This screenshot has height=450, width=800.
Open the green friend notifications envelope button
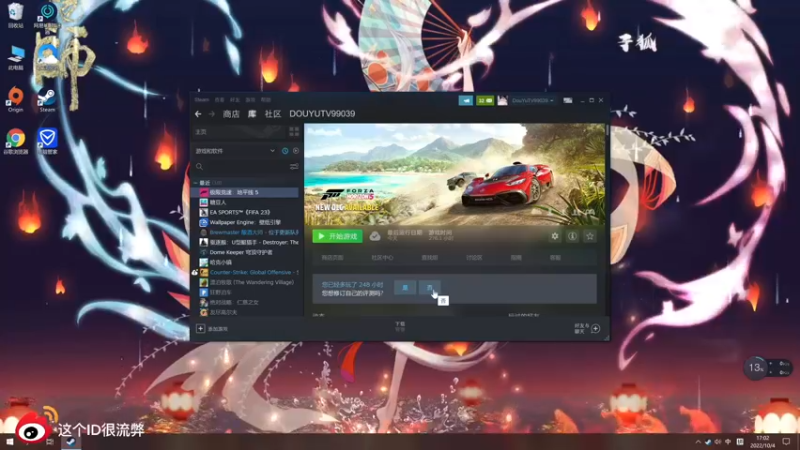(x=485, y=101)
